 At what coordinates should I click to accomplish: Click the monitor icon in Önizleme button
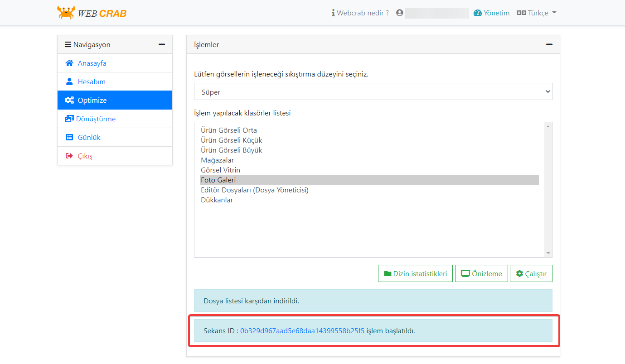pyautogui.click(x=465, y=273)
